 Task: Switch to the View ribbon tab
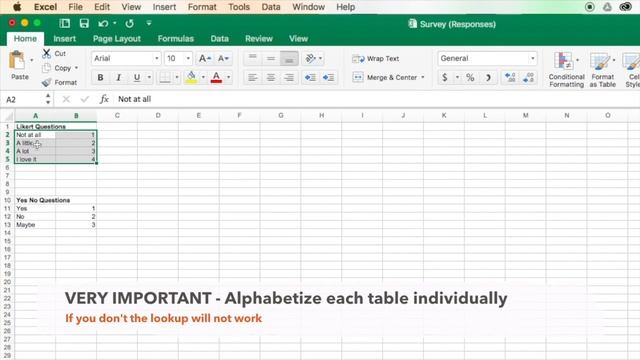coord(298,39)
